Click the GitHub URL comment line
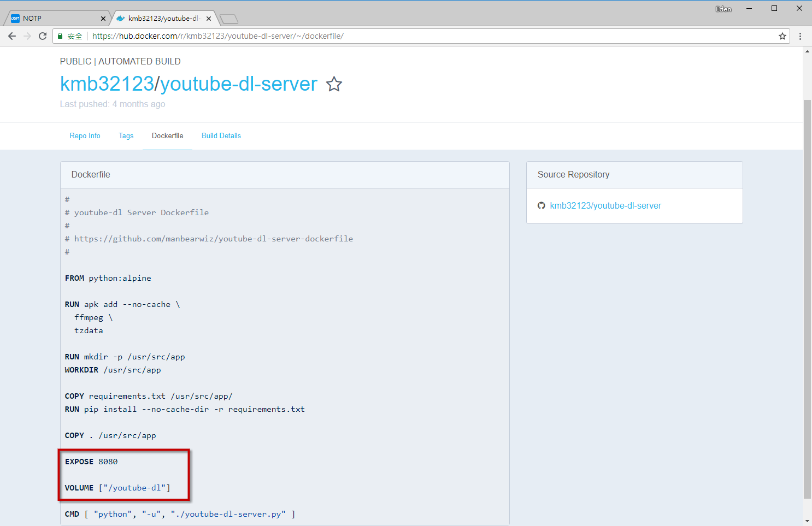812x526 pixels. pyautogui.click(x=209, y=239)
